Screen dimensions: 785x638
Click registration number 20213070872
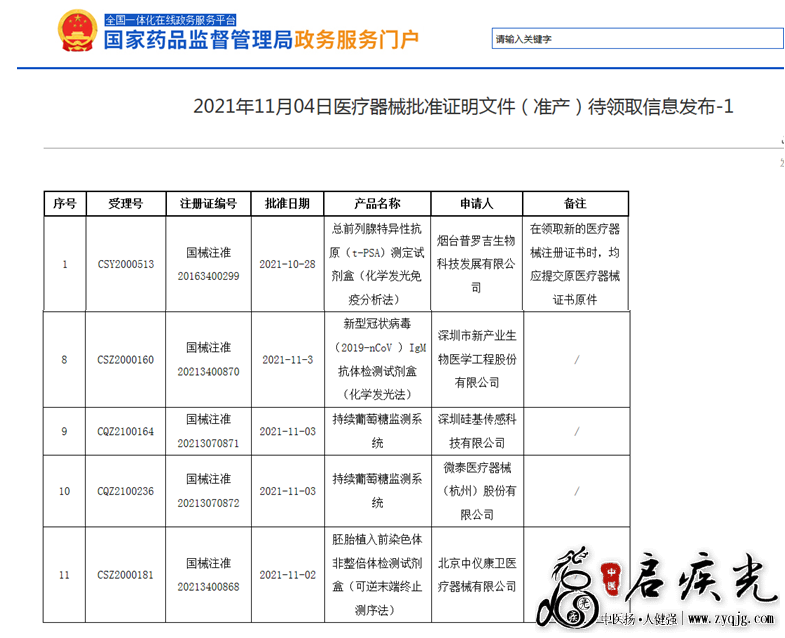point(208,503)
